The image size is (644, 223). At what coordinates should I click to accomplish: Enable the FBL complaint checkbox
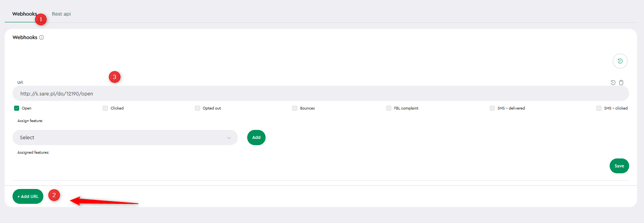pyautogui.click(x=389, y=108)
